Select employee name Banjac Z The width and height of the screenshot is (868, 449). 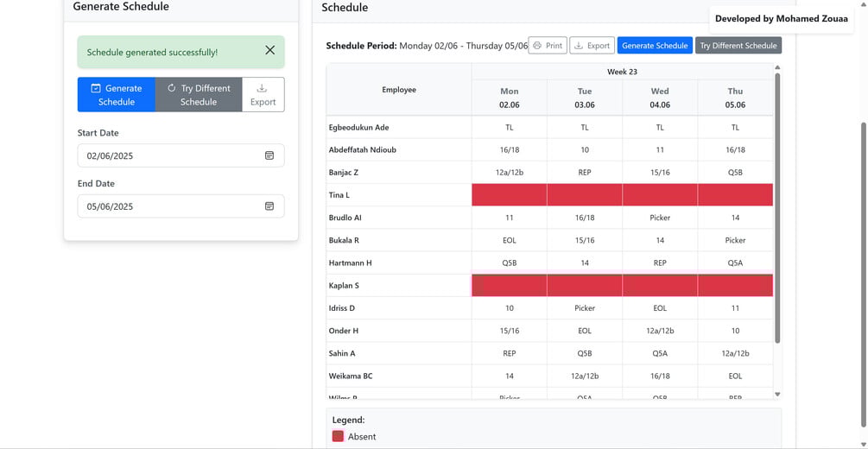click(x=343, y=173)
